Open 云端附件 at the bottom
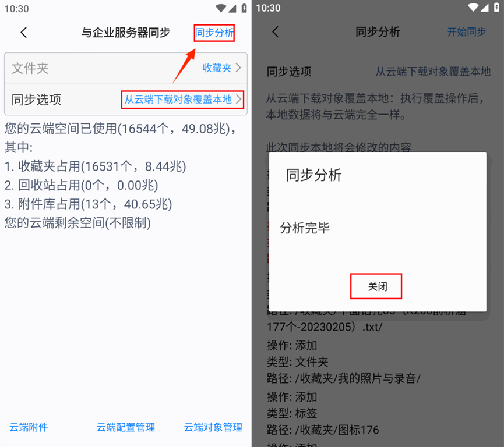Screen dimensions: 504x447 [x=29, y=427]
